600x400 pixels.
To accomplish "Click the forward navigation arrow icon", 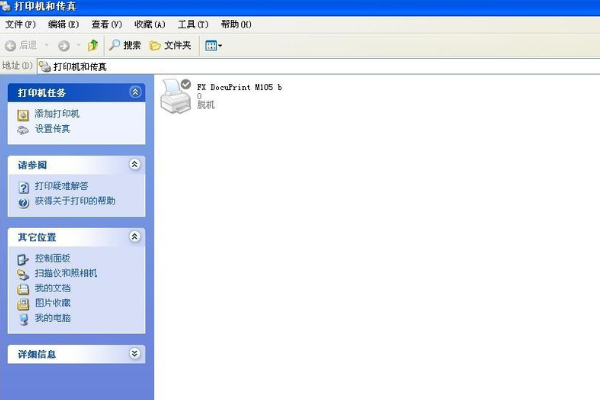I will pyautogui.click(x=64, y=46).
